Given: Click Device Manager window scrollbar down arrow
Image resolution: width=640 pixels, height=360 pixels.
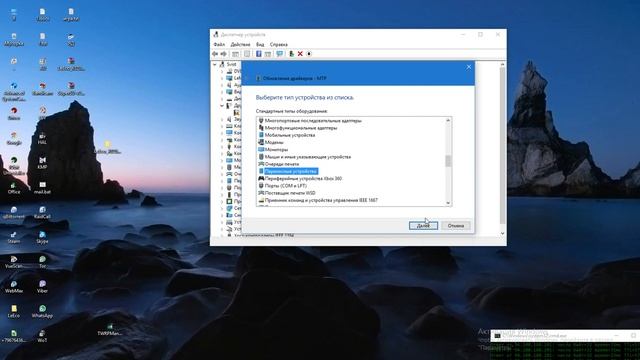Looking at the screenshot, I should (x=502, y=233).
